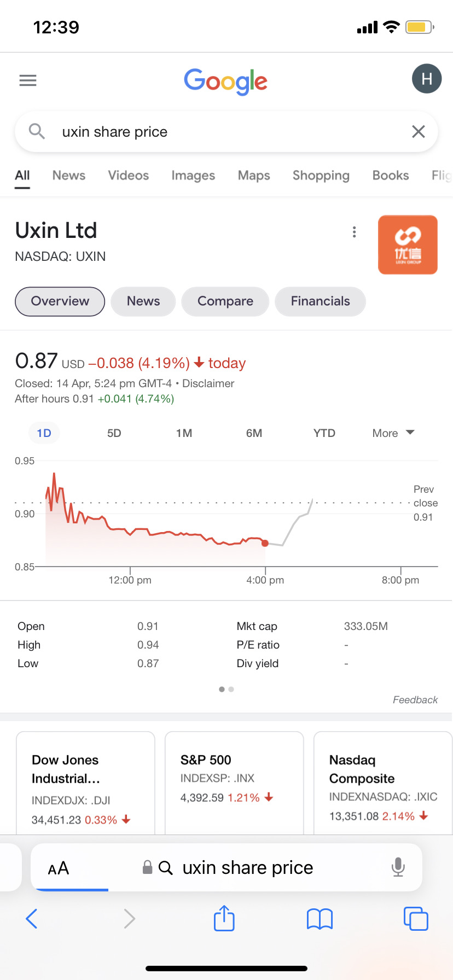This screenshot has height=980, width=453.
Task: Expand the More time range dropdown
Action: tap(393, 433)
